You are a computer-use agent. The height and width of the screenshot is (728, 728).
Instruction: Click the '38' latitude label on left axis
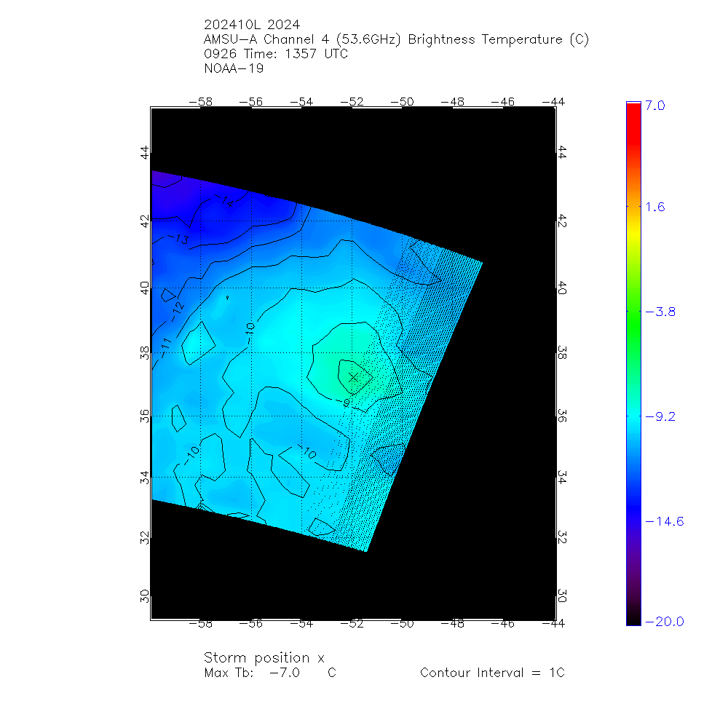pyautogui.click(x=145, y=353)
